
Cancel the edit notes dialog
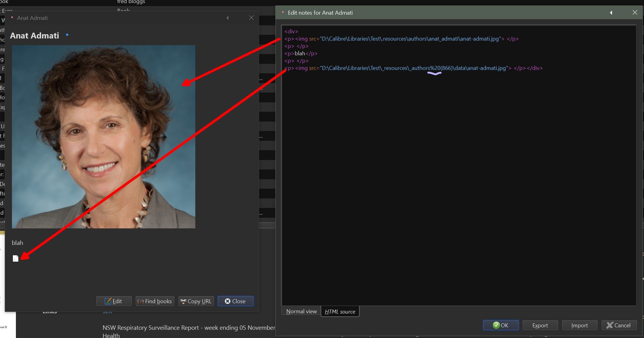pos(619,325)
